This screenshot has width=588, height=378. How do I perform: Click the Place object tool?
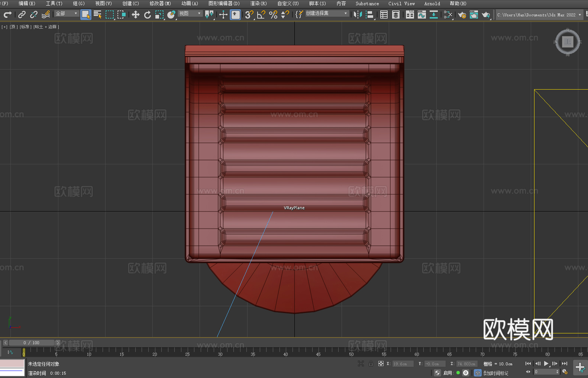pyautogui.click(x=171, y=14)
